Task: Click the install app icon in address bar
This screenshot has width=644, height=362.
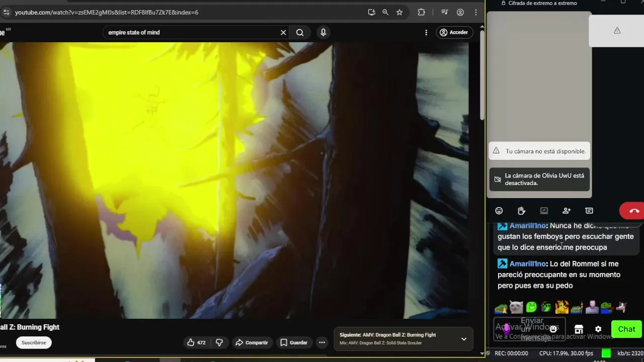Action: [372, 12]
